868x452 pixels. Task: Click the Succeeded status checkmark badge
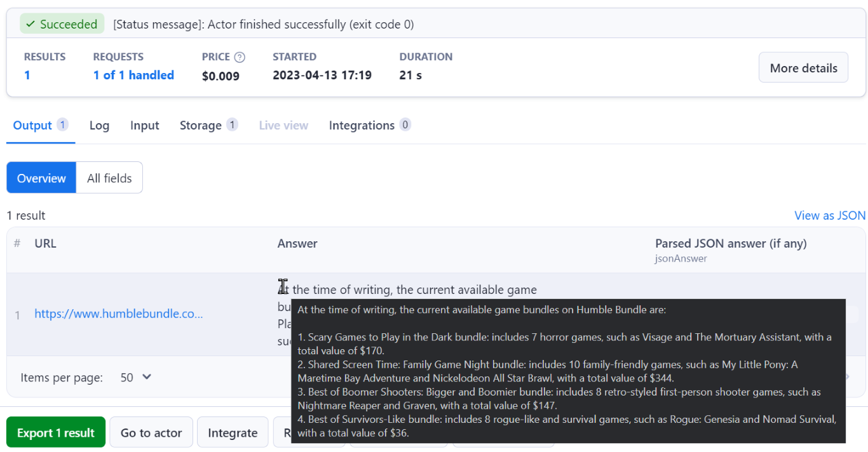pyautogui.click(x=62, y=24)
